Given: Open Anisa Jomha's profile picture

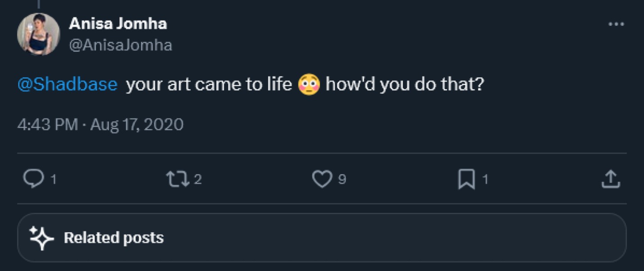Looking at the screenshot, I should point(38,34).
